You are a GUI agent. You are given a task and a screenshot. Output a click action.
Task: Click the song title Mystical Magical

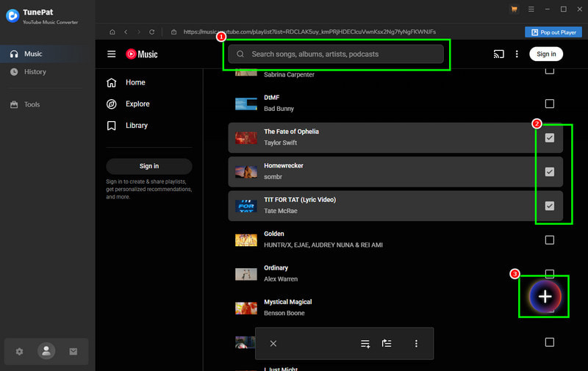pyautogui.click(x=287, y=302)
